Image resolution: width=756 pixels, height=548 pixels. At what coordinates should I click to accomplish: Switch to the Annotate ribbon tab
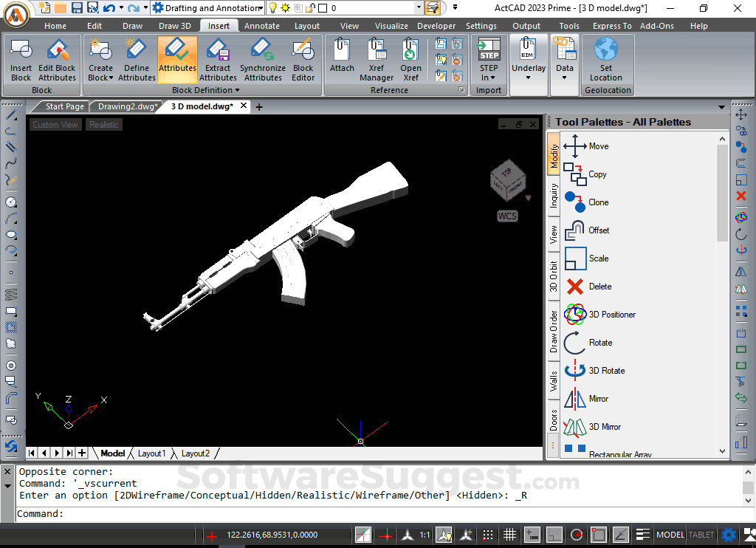(x=262, y=26)
